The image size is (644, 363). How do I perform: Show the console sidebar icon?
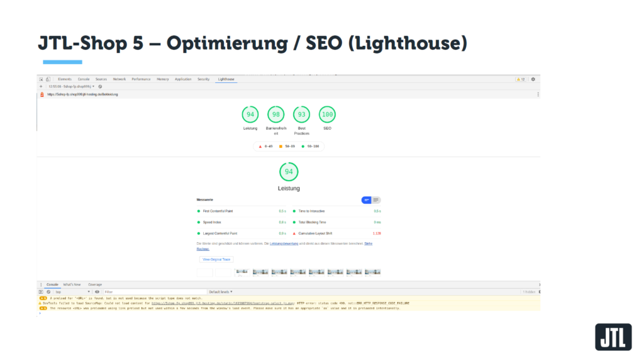pos(41,292)
